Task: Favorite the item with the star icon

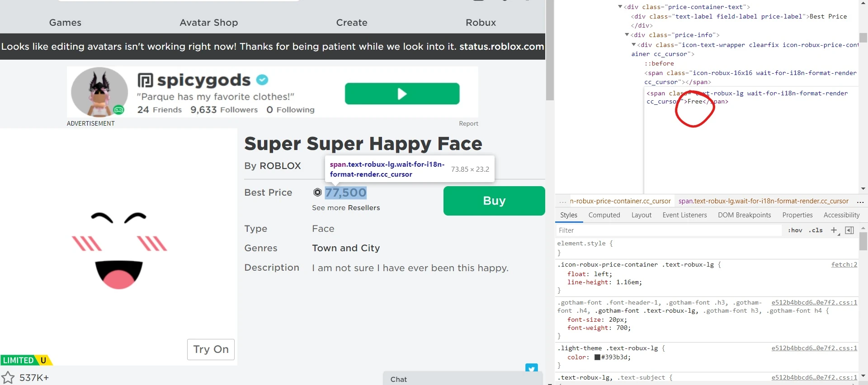Action: coord(8,377)
